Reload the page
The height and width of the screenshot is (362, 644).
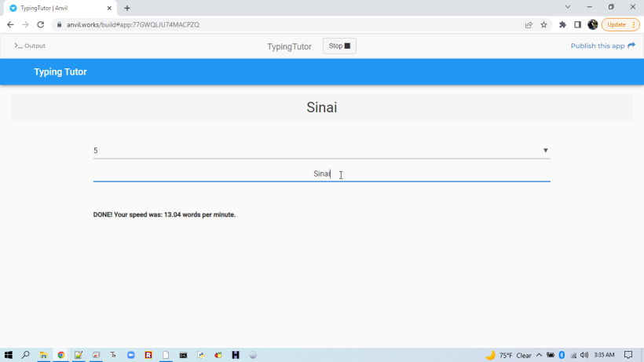coord(41,24)
